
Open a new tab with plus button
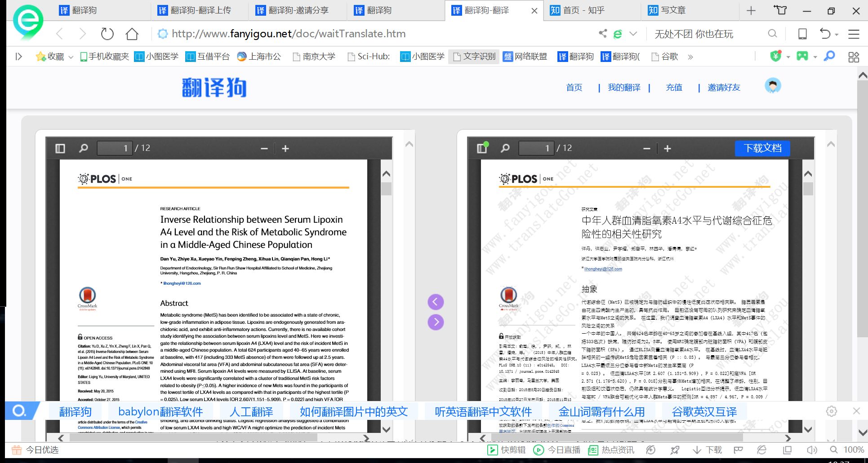[x=751, y=10]
